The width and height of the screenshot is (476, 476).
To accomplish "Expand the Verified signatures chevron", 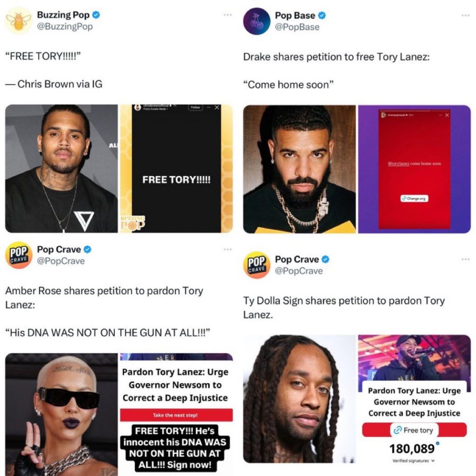I will coord(433,461).
